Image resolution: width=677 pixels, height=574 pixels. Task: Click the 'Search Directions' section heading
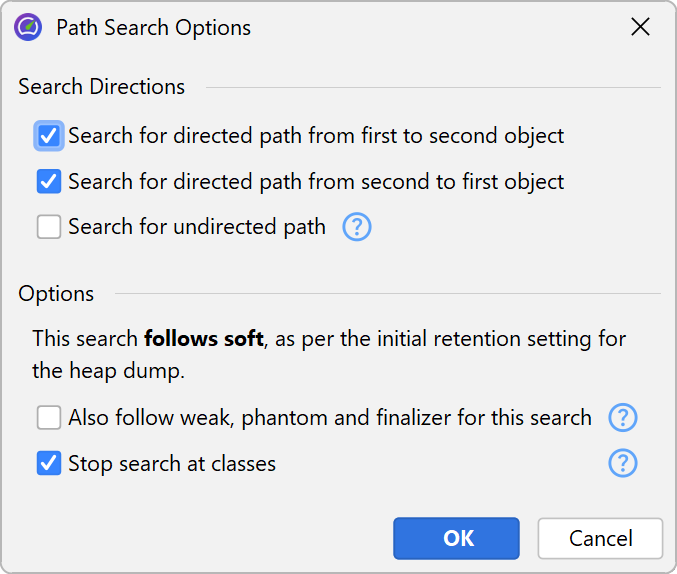pyautogui.click(x=101, y=87)
